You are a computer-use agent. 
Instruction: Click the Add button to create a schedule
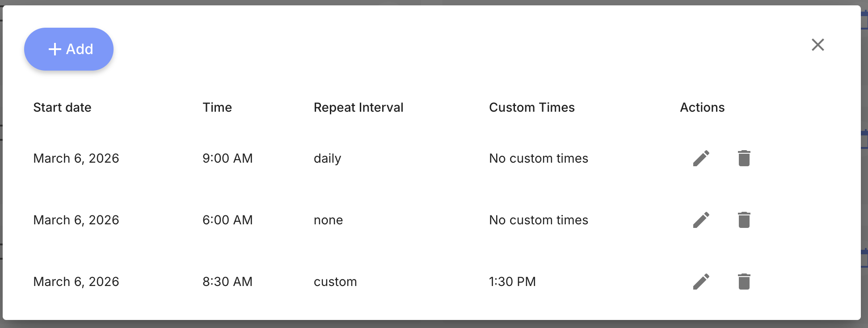coord(68,49)
